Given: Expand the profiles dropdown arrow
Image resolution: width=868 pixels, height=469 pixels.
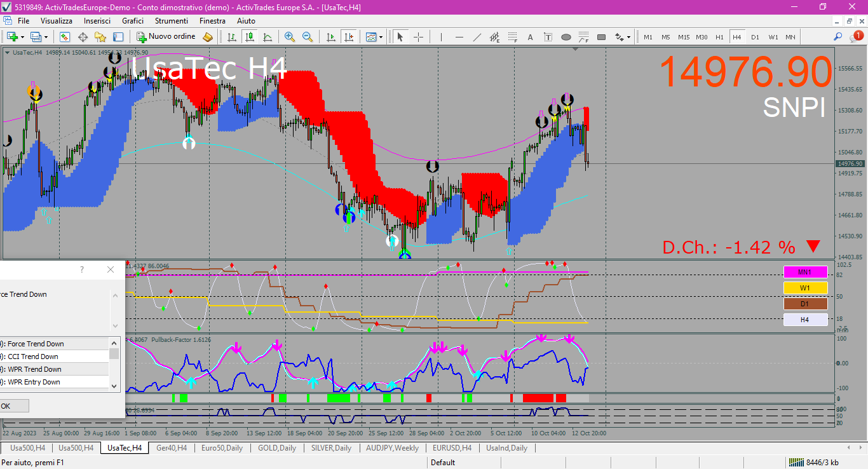Looking at the screenshot, I should tap(46, 37).
